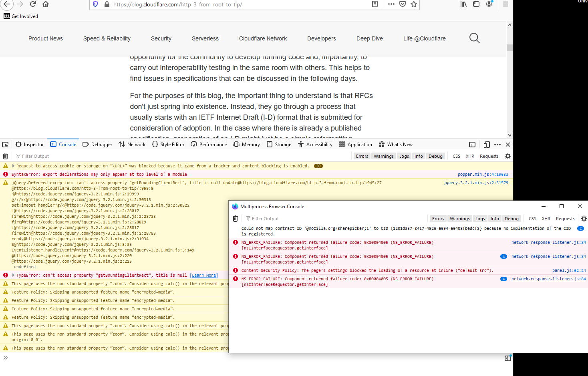The height and width of the screenshot is (376, 588).
Task: Open DevTools customize three-dot menu
Action: click(497, 145)
